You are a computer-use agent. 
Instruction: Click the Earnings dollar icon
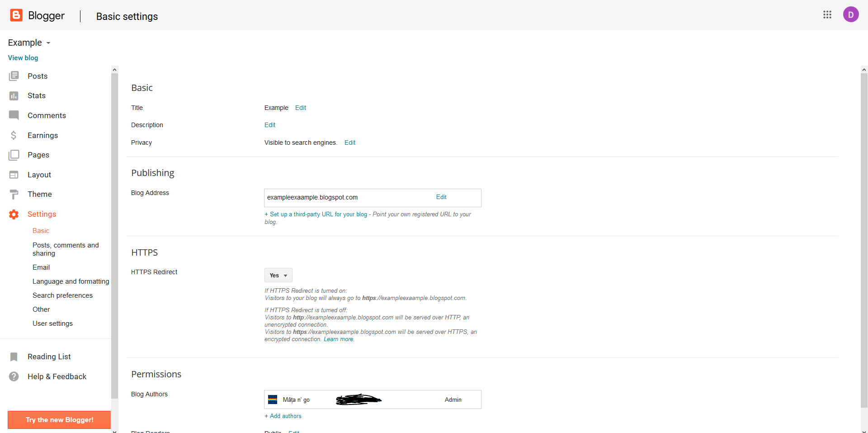tap(14, 135)
